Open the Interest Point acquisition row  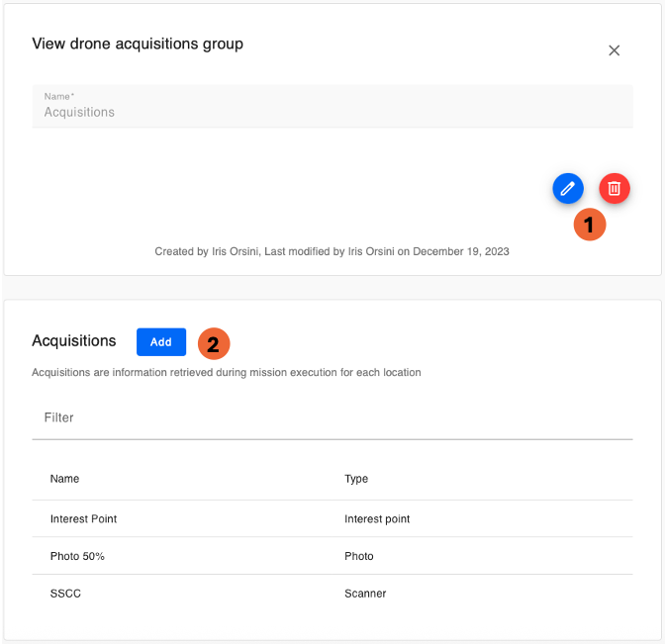pos(84,518)
